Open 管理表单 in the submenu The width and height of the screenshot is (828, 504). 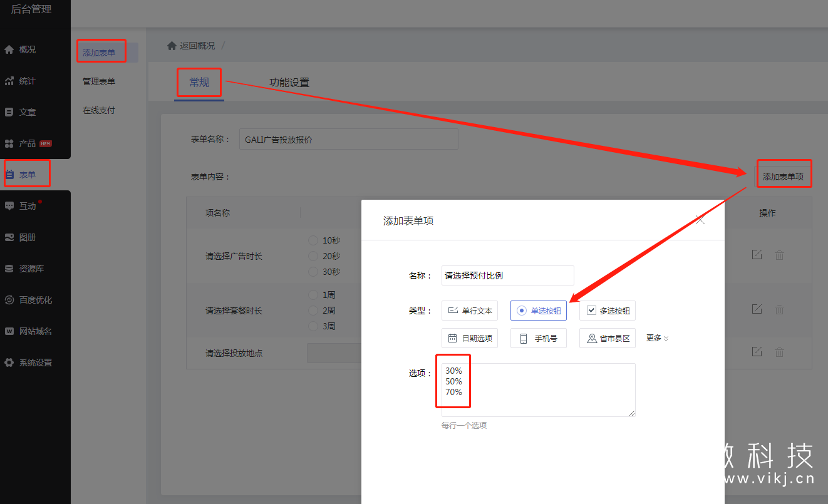click(99, 81)
